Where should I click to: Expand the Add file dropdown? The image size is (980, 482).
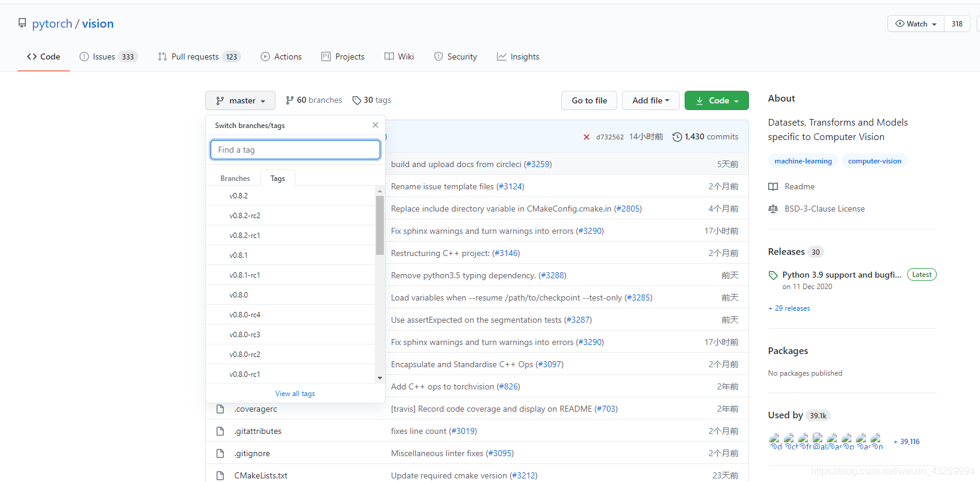(650, 100)
